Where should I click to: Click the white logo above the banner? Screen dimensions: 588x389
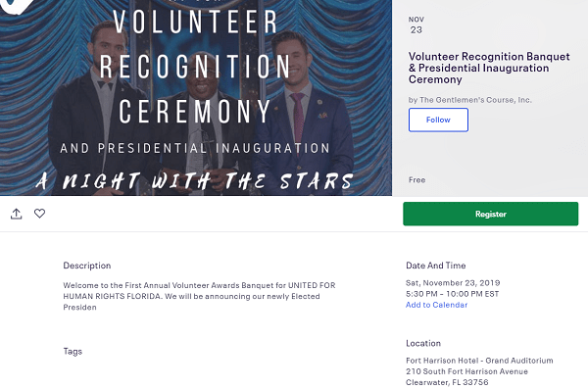pyautogui.click(x=17, y=7)
